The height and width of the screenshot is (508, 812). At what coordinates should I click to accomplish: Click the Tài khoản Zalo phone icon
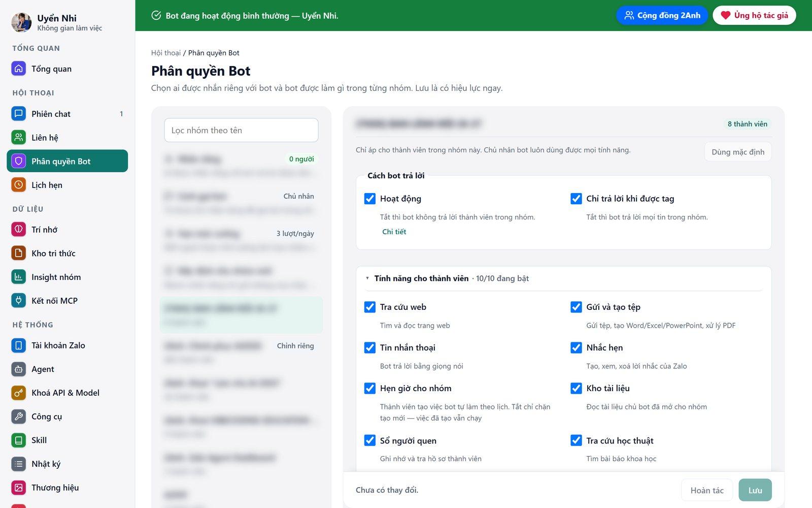[19, 345]
